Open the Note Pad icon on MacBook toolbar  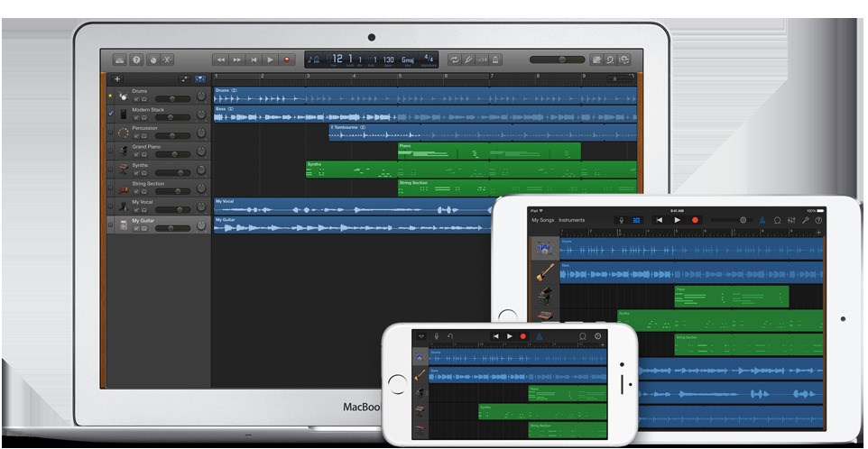click(596, 60)
